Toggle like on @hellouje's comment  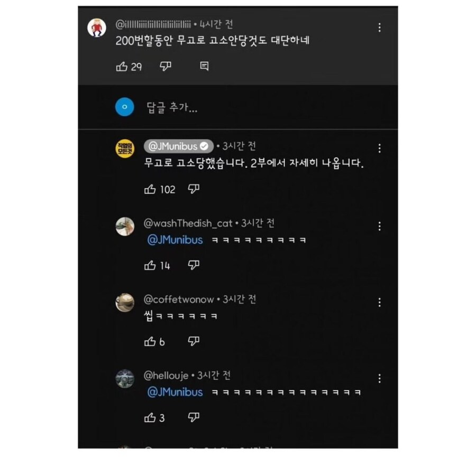coord(149,418)
